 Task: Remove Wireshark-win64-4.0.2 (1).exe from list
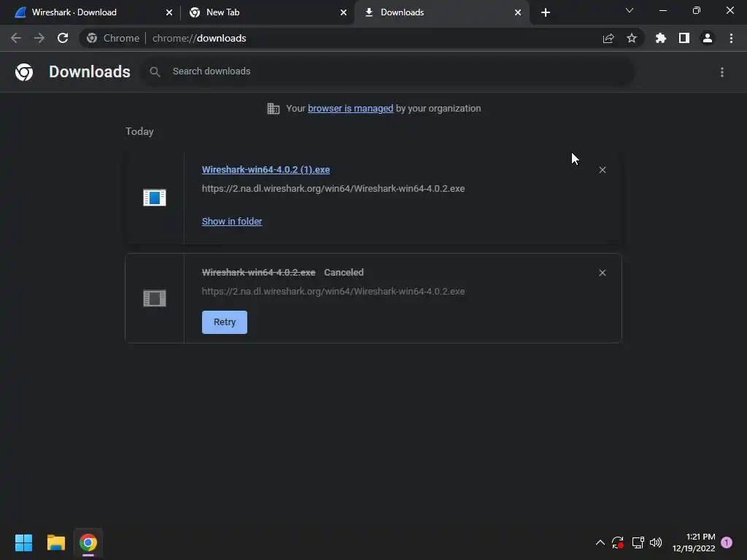602,170
